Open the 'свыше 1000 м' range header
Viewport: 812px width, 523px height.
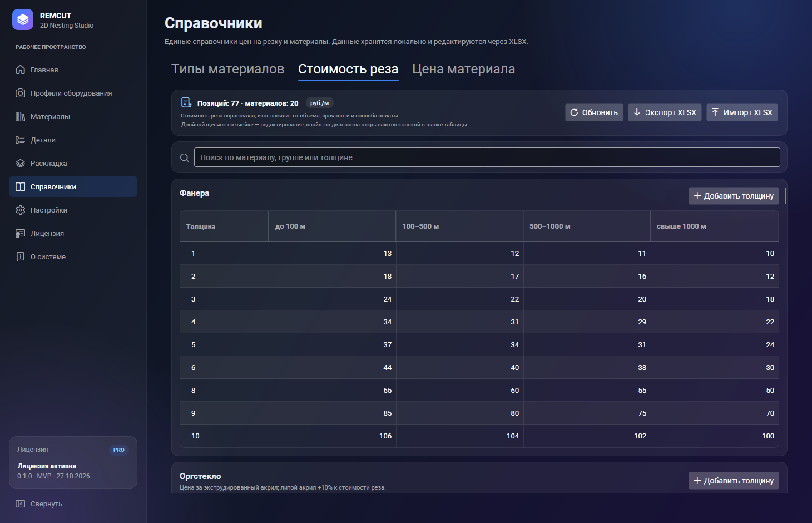point(715,226)
